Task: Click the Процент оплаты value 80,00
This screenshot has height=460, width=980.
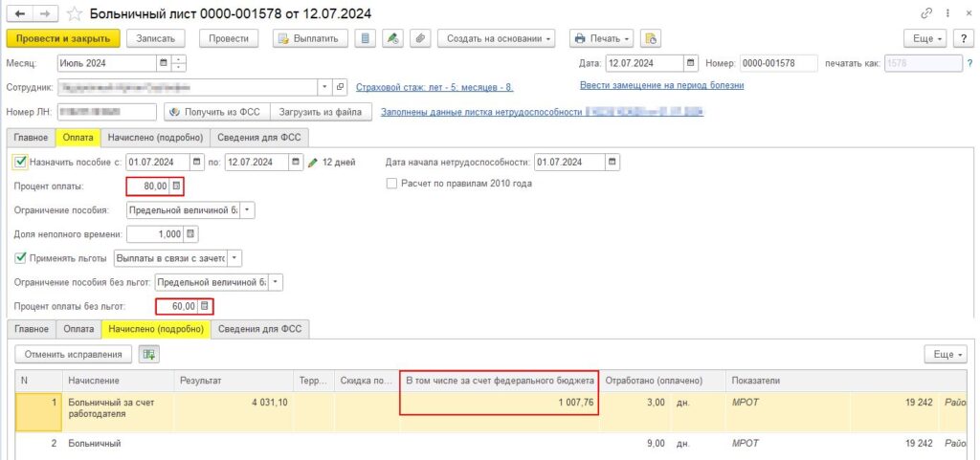Action: pyautogui.click(x=148, y=186)
